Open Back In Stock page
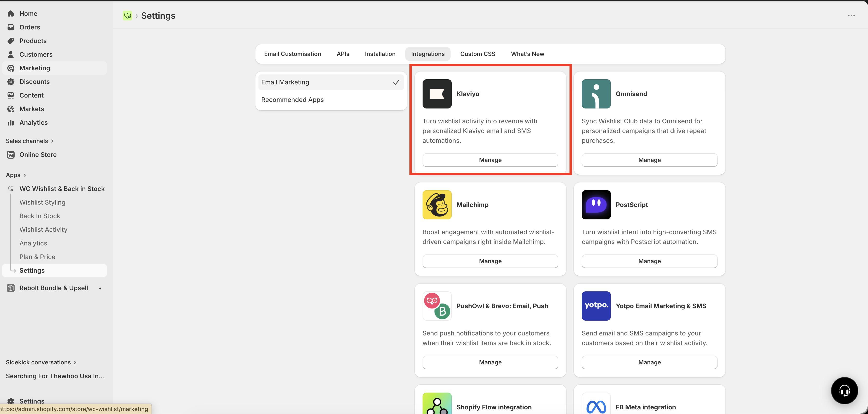The image size is (868, 414). [x=40, y=216]
